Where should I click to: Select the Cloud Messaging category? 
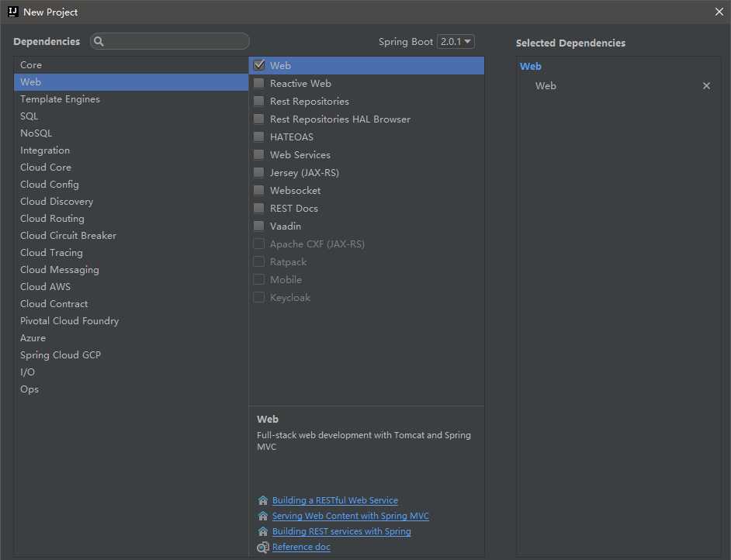[x=131, y=270]
